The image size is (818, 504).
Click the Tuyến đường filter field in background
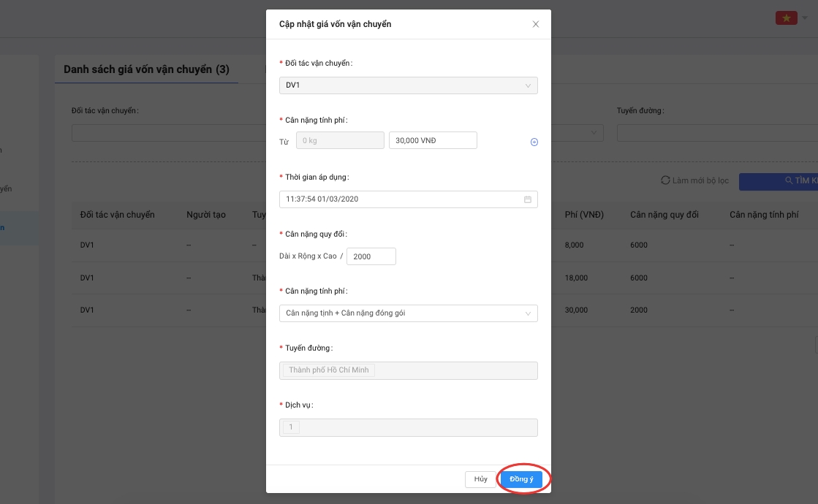[x=716, y=133]
